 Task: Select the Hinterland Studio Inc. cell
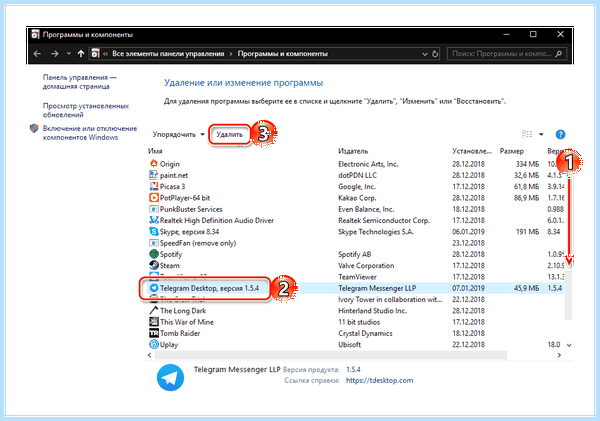(372, 310)
